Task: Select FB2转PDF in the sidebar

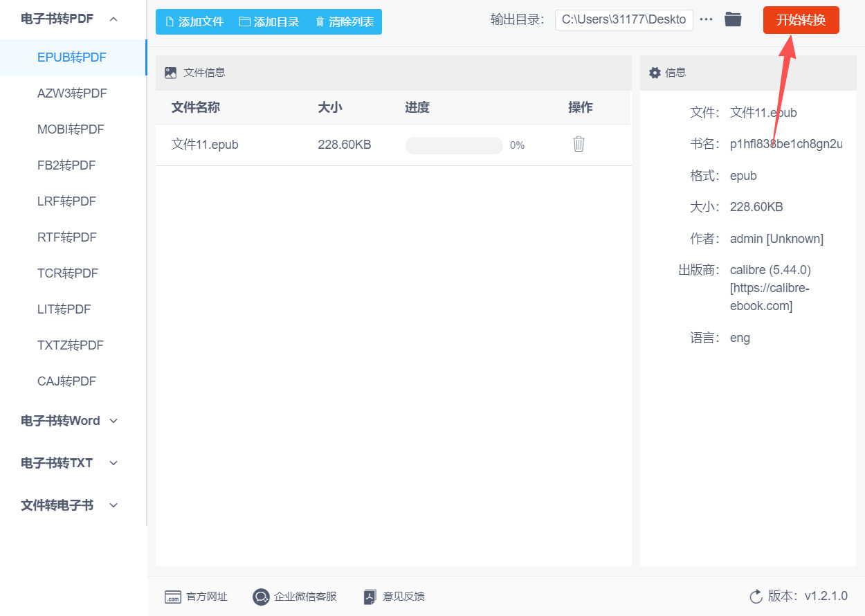Action: 73,165
